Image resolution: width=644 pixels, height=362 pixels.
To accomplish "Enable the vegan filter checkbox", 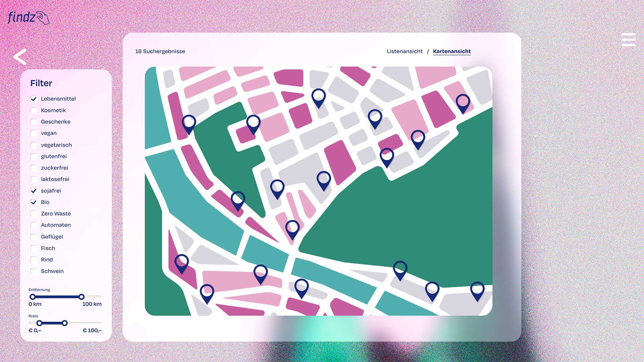I will click(34, 133).
